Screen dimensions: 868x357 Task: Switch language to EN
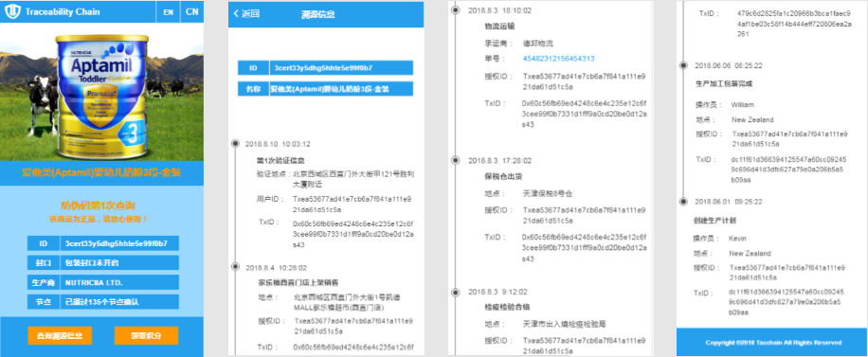click(x=169, y=11)
